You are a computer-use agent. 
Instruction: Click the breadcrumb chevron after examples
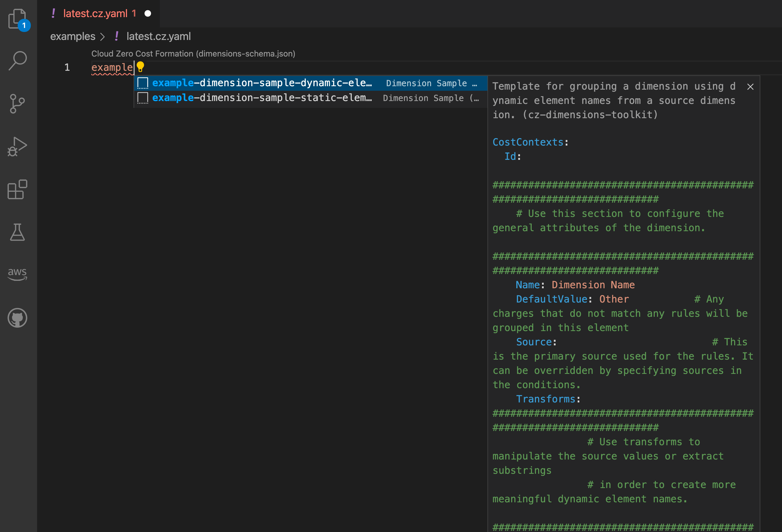tap(103, 37)
